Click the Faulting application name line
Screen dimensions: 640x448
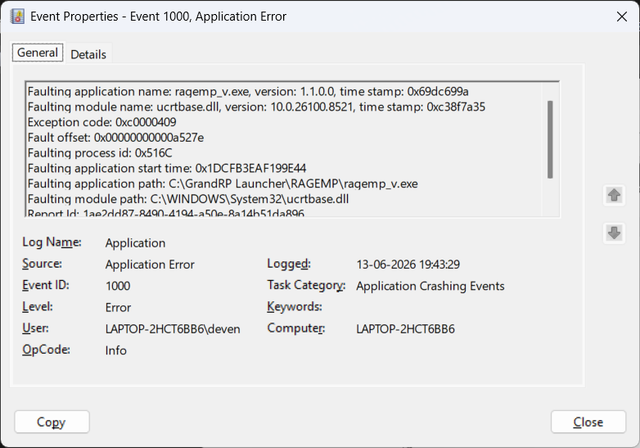pyautogui.click(x=248, y=91)
